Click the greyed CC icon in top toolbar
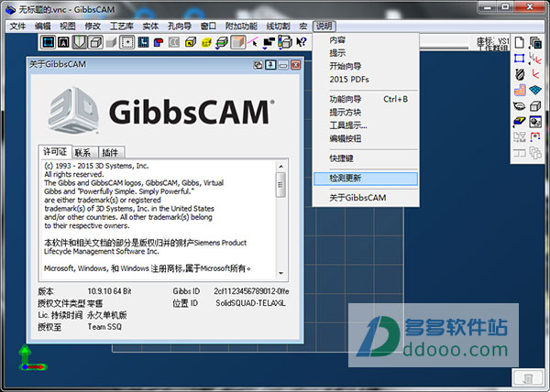This screenshot has width=550, height=392. [174, 42]
